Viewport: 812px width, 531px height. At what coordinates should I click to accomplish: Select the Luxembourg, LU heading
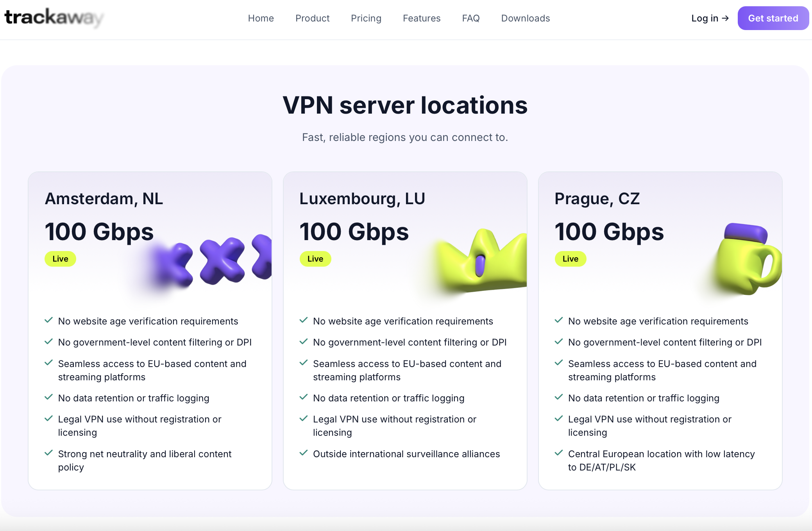pos(362,199)
